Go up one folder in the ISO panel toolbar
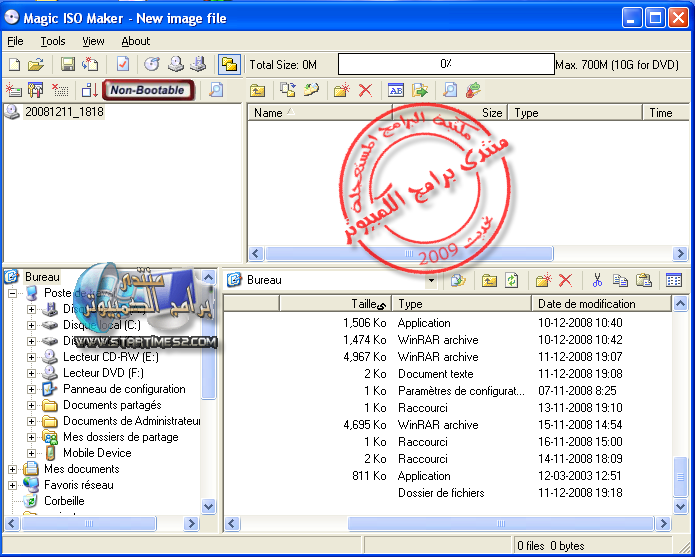 tap(258, 90)
